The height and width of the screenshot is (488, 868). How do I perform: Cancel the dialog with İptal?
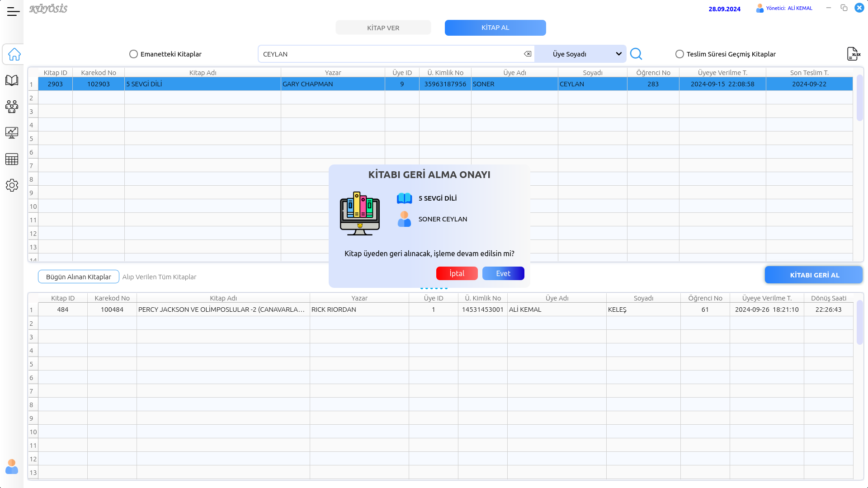pyautogui.click(x=457, y=273)
